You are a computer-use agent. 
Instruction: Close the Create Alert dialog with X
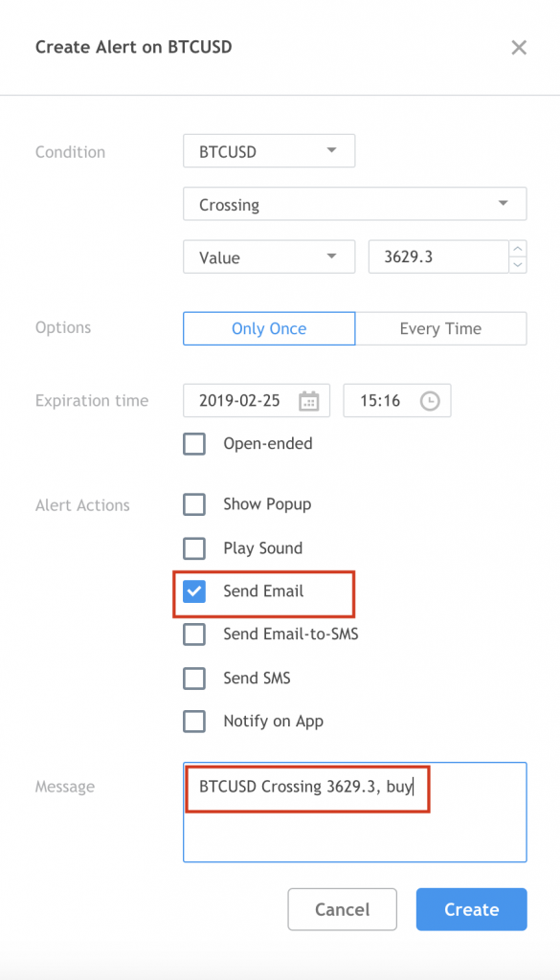(x=519, y=48)
